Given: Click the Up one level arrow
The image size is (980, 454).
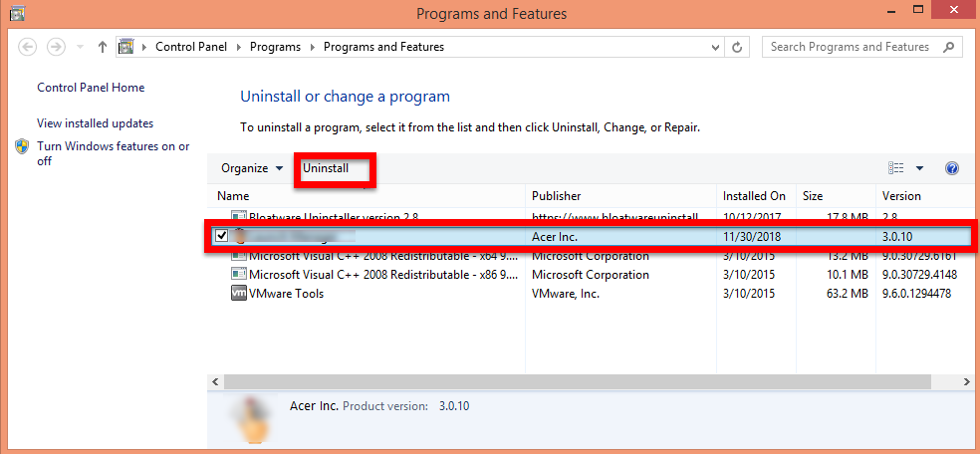Looking at the screenshot, I should pyautogui.click(x=103, y=47).
